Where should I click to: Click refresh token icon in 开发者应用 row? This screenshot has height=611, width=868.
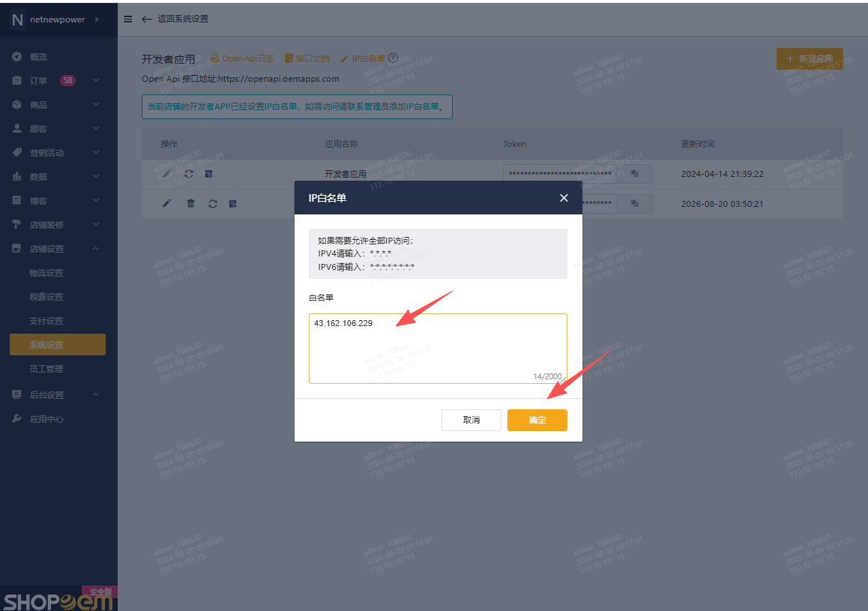[x=189, y=174]
